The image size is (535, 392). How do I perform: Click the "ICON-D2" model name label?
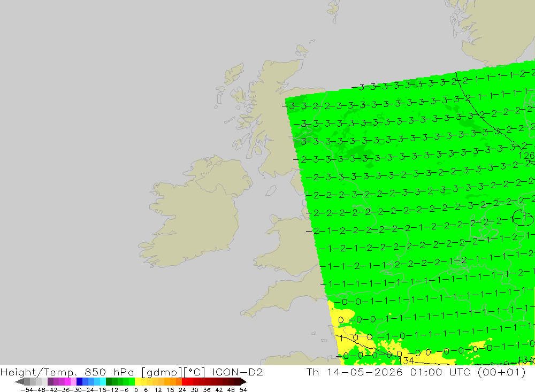238,372
